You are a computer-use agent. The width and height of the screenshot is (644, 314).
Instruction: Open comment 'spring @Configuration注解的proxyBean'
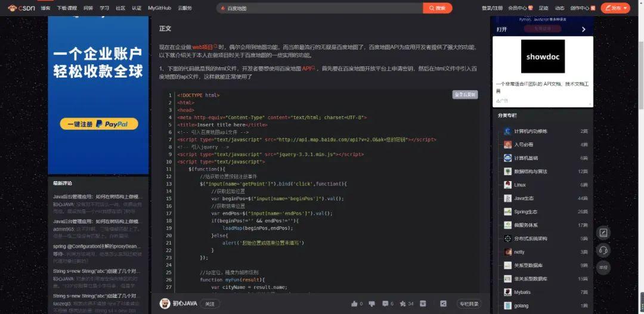[x=97, y=246]
